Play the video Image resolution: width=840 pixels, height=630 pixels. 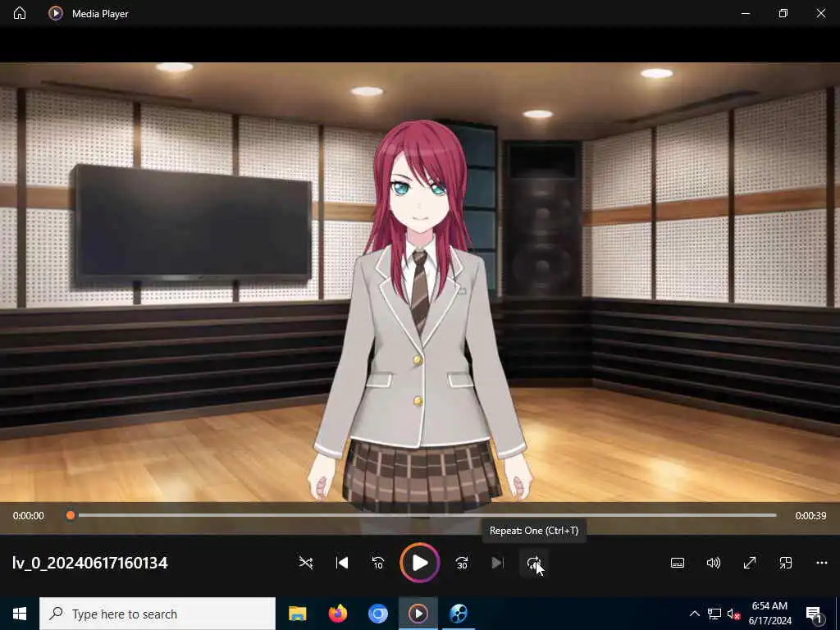(419, 563)
